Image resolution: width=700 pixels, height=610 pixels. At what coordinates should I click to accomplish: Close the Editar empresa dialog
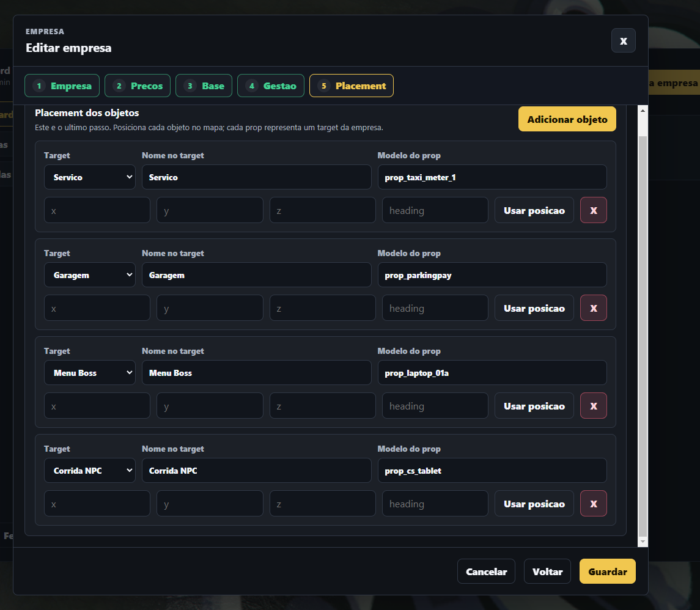coord(623,40)
